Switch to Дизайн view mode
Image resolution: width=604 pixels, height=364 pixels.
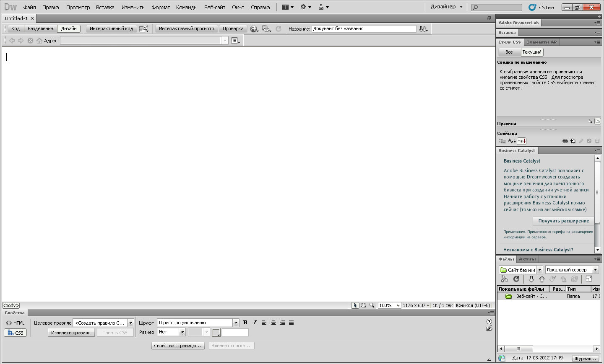[x=69, y=28]
